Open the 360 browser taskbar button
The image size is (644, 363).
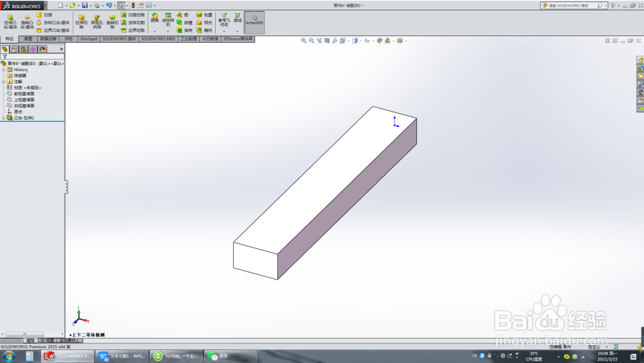tap(176, 356)
